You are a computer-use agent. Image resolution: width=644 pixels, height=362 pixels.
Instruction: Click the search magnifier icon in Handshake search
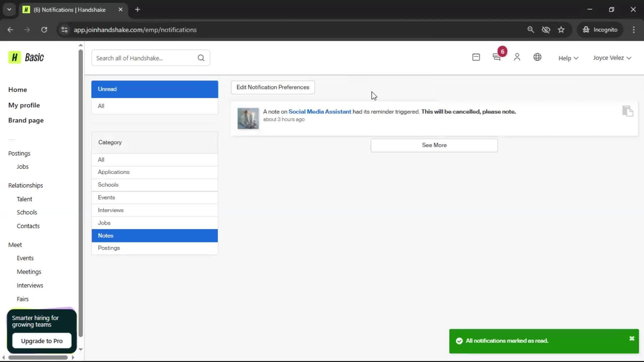point(201,58)
